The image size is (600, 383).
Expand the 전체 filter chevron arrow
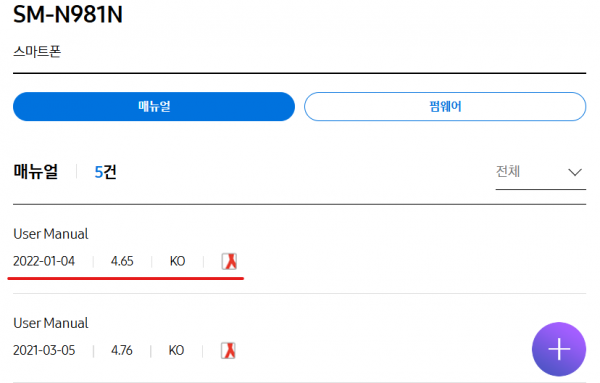(x=575, y=172)
